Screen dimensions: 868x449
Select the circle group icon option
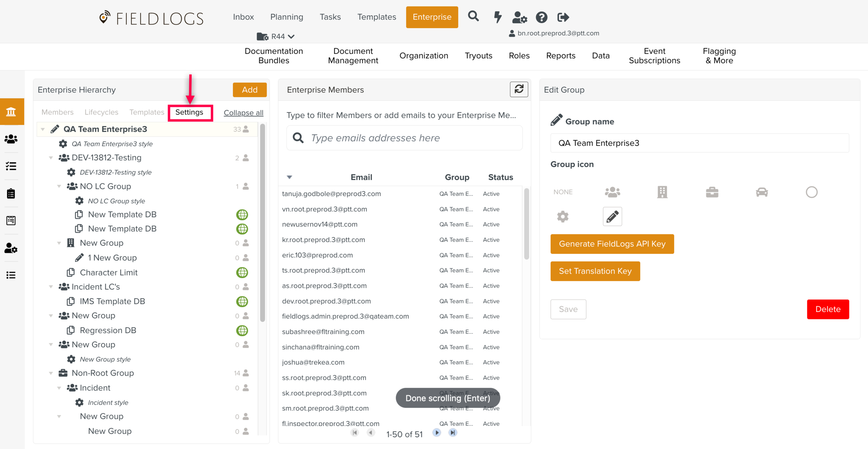click(811, 192)
